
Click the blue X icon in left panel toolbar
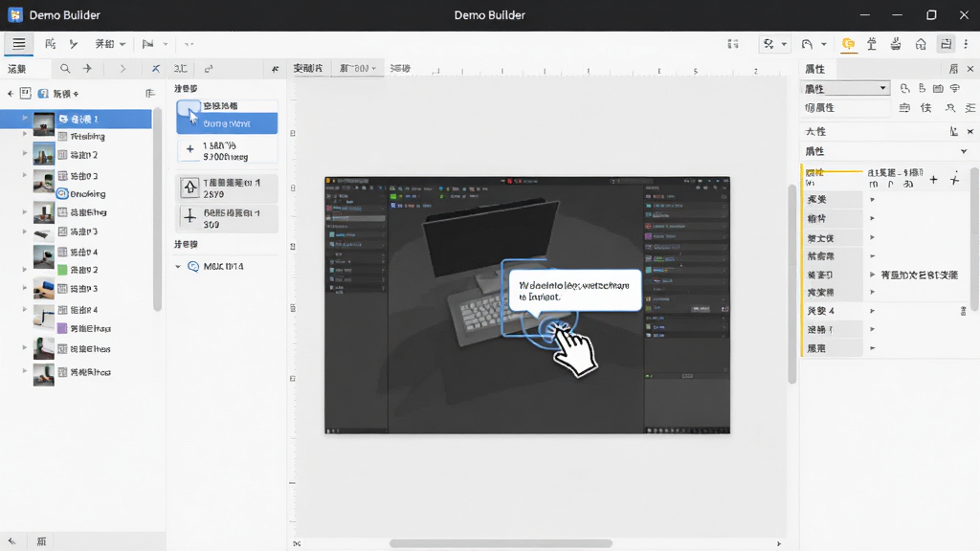pyautogui.click(x=156, y=69)
